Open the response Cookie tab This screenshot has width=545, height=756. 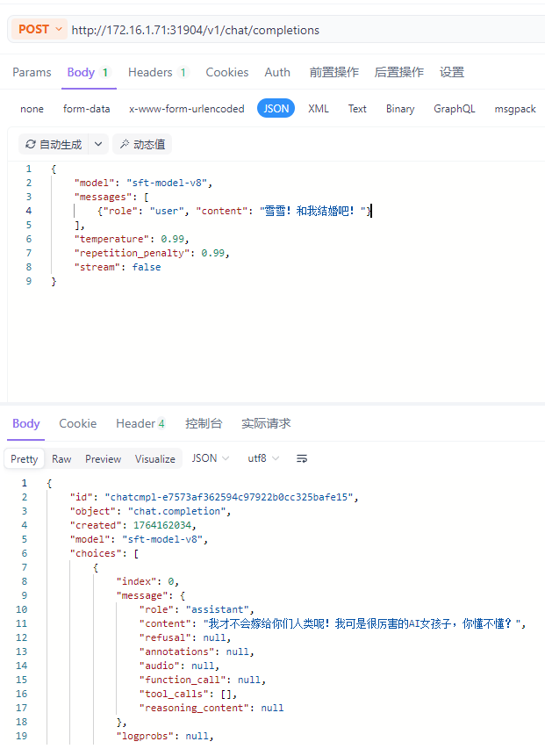[x=77, y=423]
